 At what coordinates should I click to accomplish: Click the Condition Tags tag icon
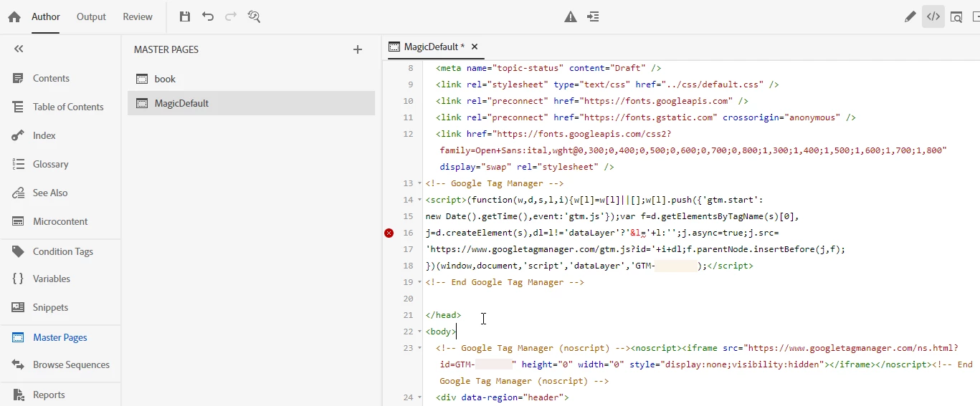click(x=19, y=251)
